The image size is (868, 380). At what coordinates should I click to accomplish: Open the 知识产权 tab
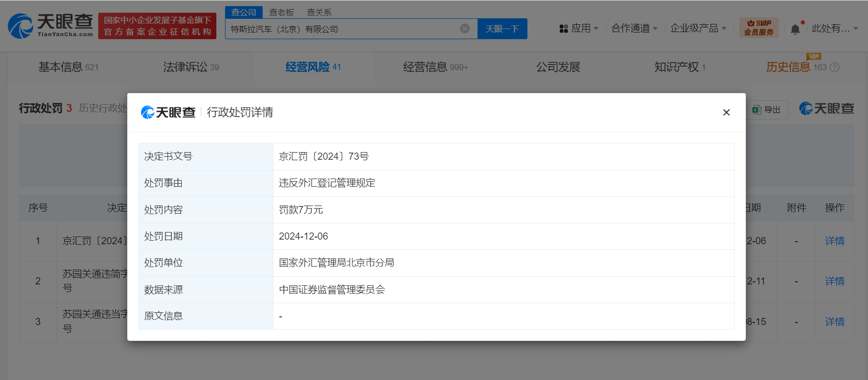(679, 67)
